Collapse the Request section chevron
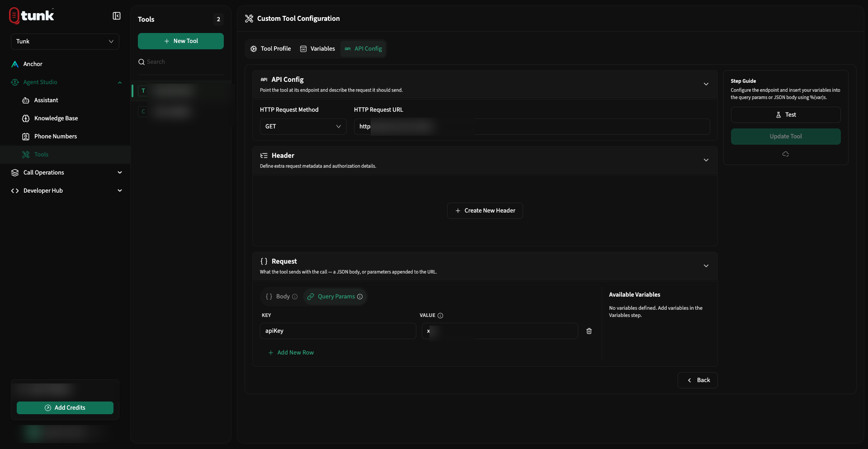 [x=706, y=266]
